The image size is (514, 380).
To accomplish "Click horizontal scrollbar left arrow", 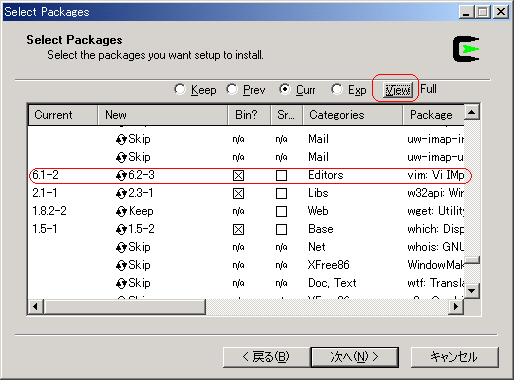I will (36, 307).
